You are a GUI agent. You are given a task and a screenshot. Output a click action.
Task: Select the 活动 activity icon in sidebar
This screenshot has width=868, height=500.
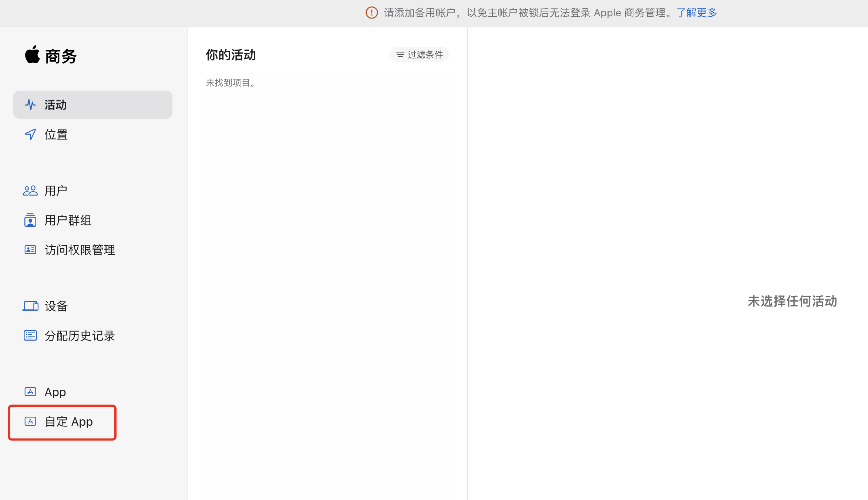30,105
